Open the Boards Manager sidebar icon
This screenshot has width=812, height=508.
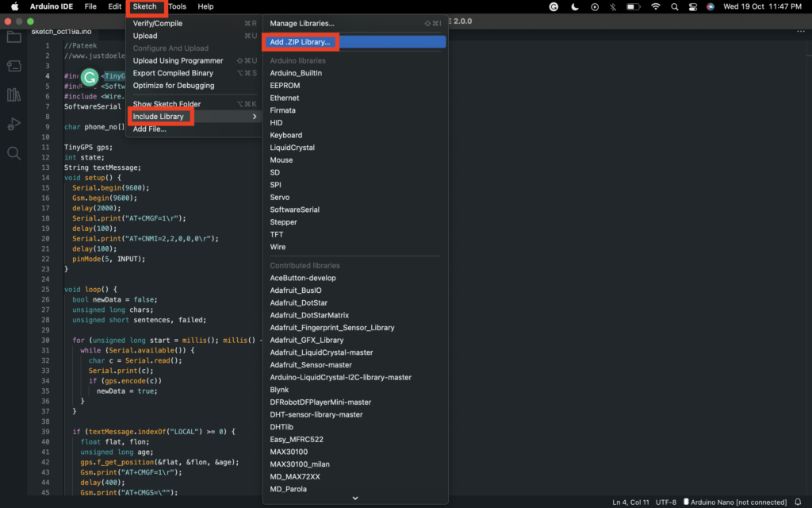point(13,67)
